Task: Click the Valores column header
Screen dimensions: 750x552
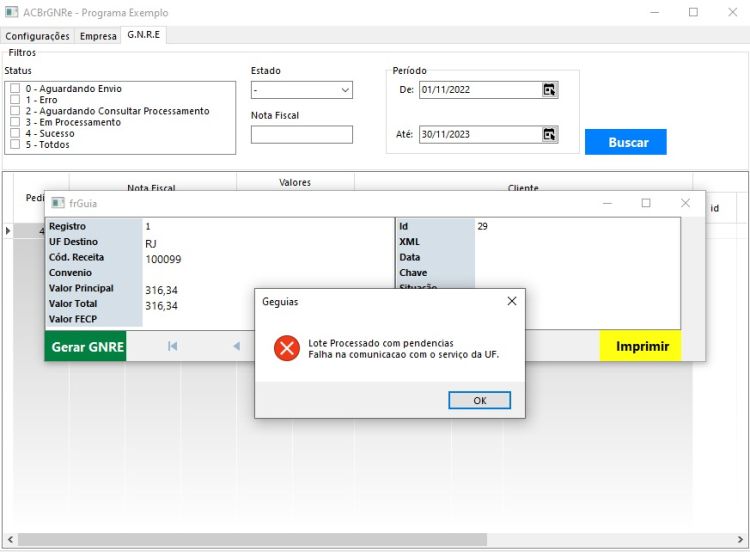Action: [x=295, y=182]
